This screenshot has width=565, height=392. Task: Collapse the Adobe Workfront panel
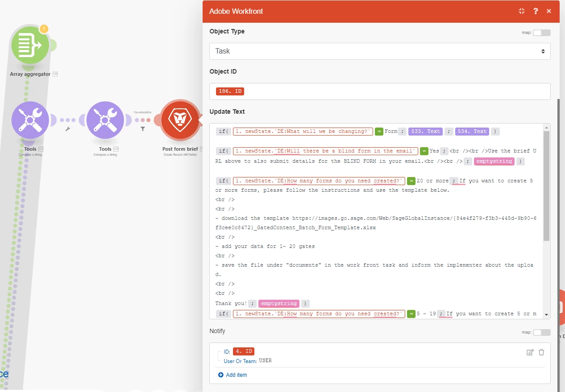tap(522, 11)
